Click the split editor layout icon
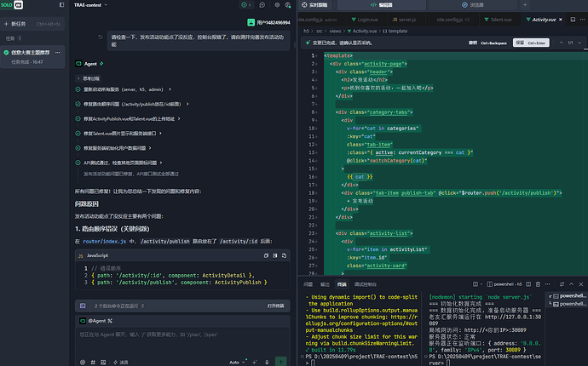Viewport: 588px width, 366px height. [x=573, y=20]
